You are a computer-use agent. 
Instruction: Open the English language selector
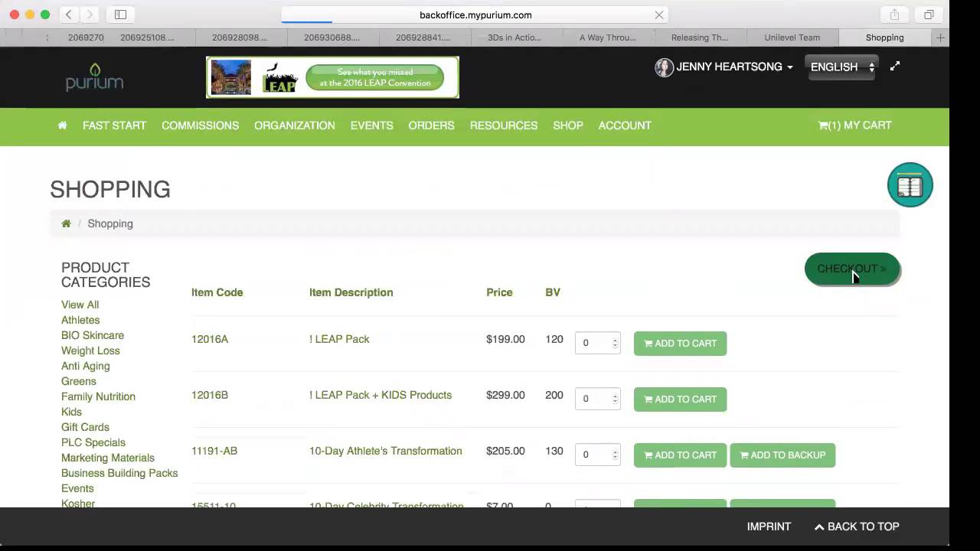(x=841, y=67)
